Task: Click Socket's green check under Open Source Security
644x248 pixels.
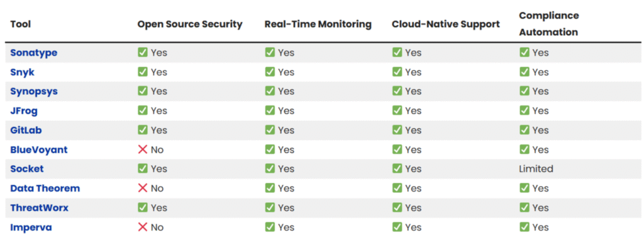Action: (143, 169)
